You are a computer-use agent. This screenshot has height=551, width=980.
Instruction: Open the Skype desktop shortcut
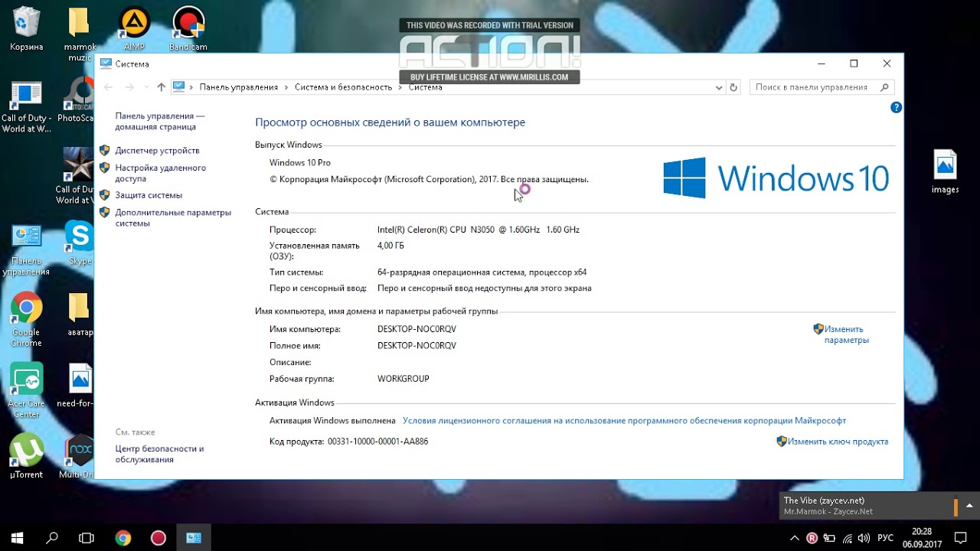[80, 243]
